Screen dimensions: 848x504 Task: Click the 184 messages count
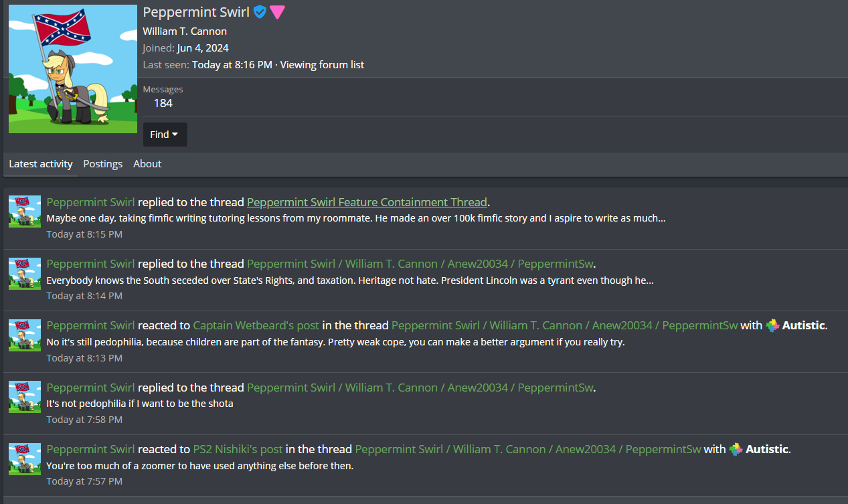coord(163,103)
